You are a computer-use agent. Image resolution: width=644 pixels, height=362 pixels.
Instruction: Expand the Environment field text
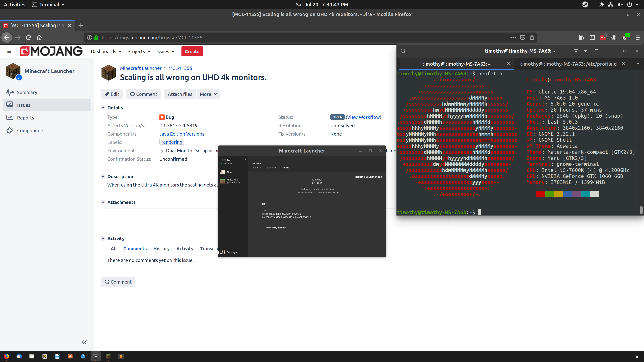(162, 151)
